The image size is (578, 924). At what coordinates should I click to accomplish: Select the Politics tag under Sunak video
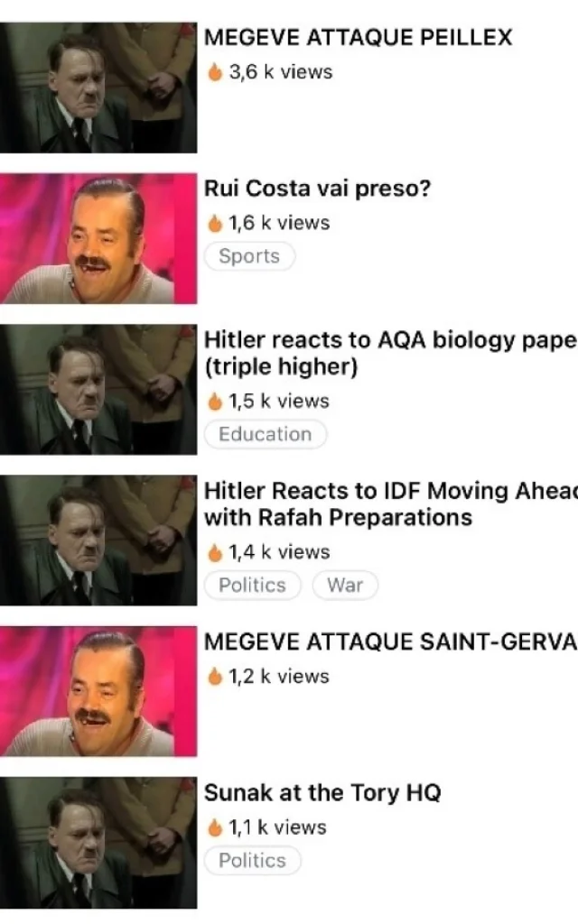253,860
